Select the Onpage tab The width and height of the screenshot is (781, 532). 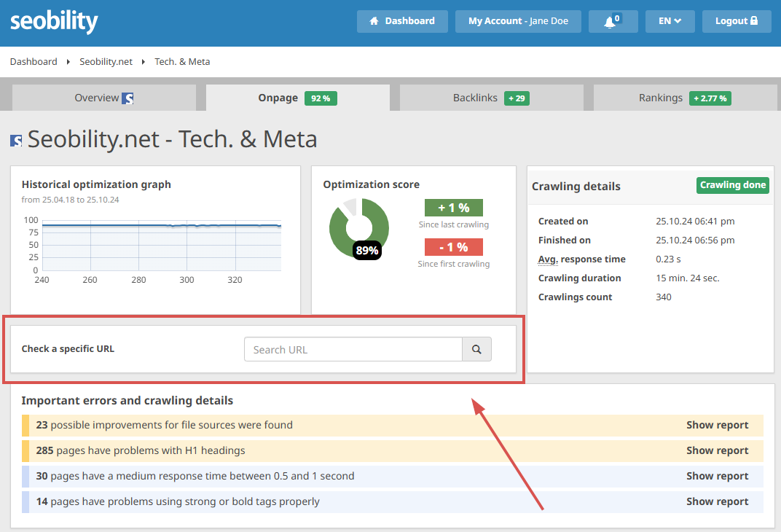tap(298, 98)
